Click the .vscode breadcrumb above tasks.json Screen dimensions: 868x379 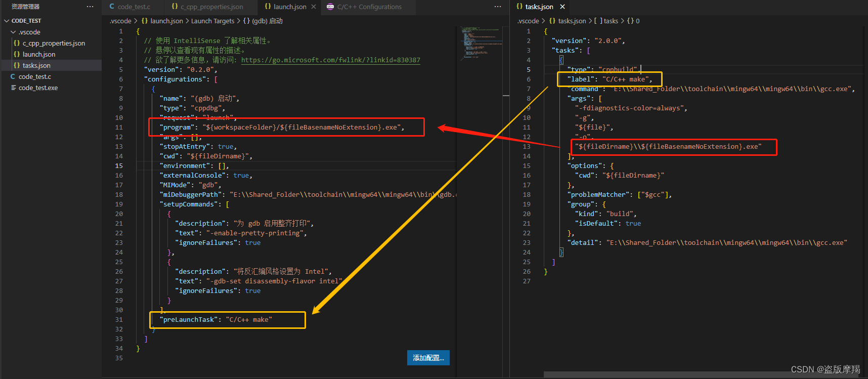(x=528, y=21)
